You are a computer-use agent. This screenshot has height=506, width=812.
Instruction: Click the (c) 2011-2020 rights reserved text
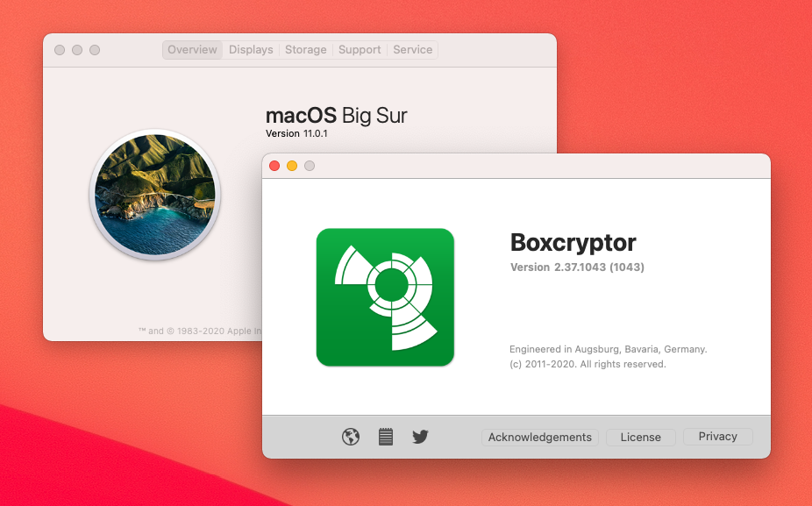tap(588, 364)
